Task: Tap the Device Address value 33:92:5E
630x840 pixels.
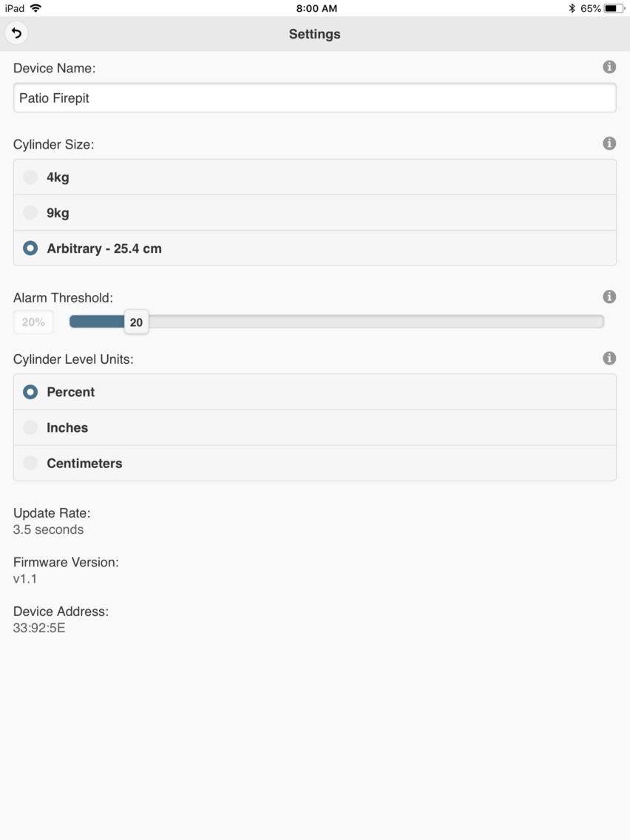Action: coord(39,628)
